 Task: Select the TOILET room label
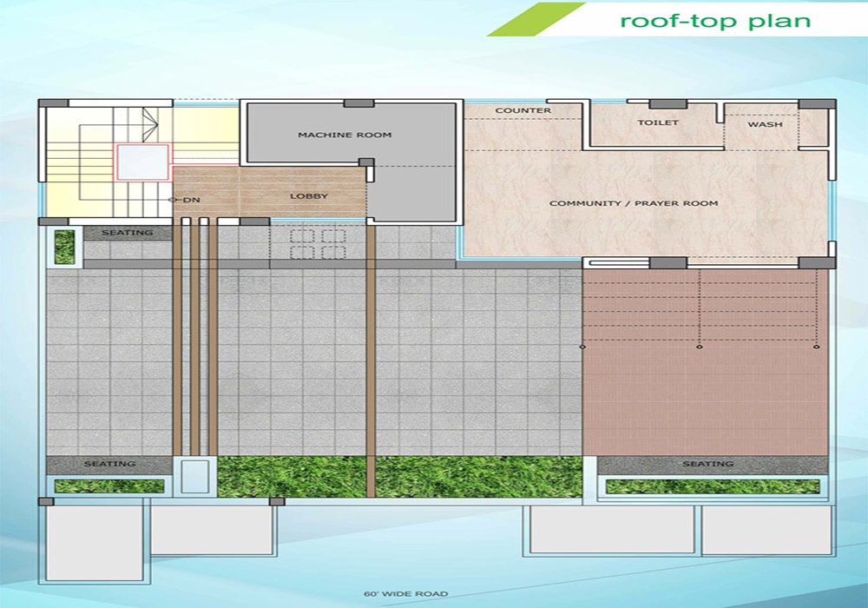coord(658,122)
